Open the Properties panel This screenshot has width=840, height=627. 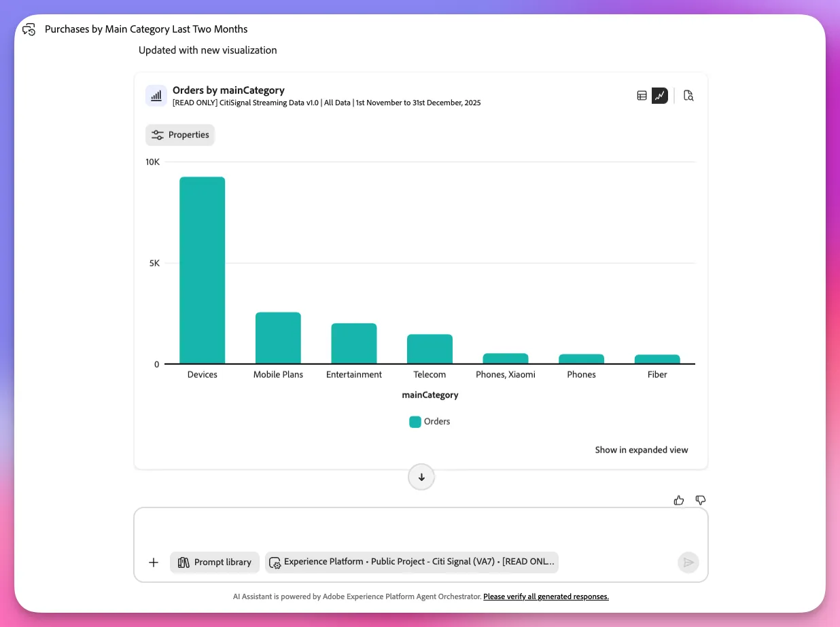180,135
